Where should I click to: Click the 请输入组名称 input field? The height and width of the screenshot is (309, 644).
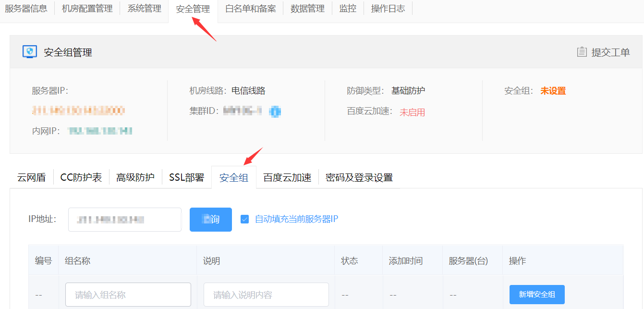(x=128, y=295)
